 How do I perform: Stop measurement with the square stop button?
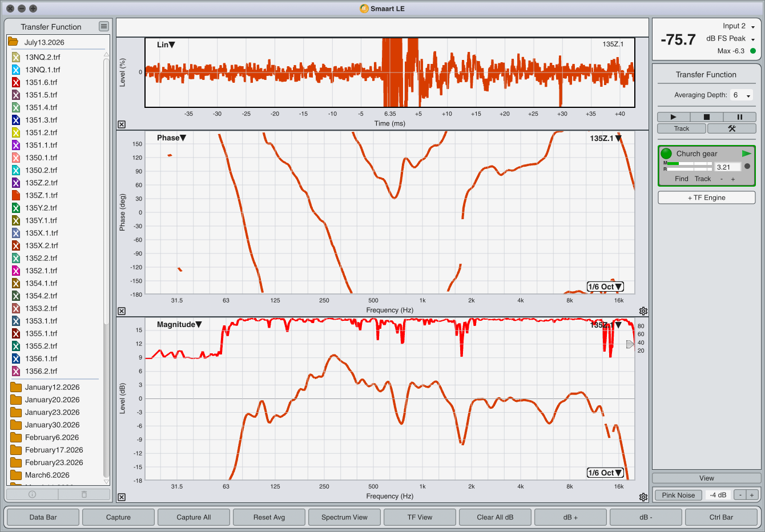(x=706, y=116)
